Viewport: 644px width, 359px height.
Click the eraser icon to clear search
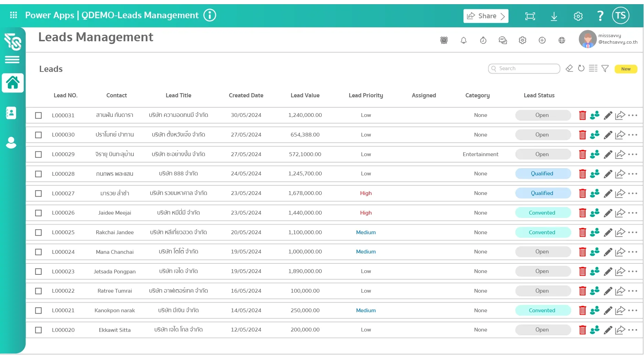(x=569, y=68)
